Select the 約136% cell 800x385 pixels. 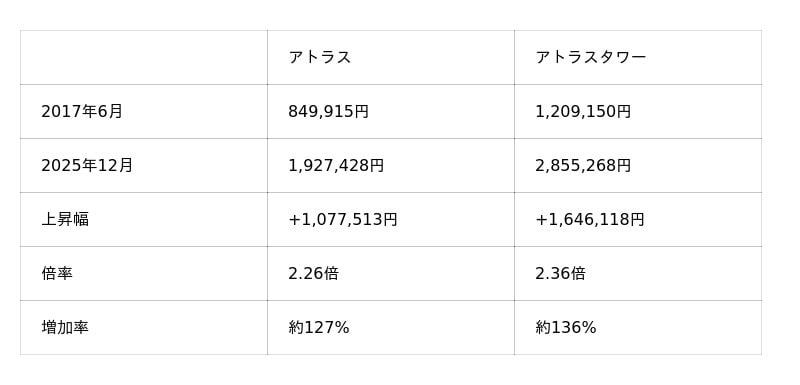pos(566,327)
